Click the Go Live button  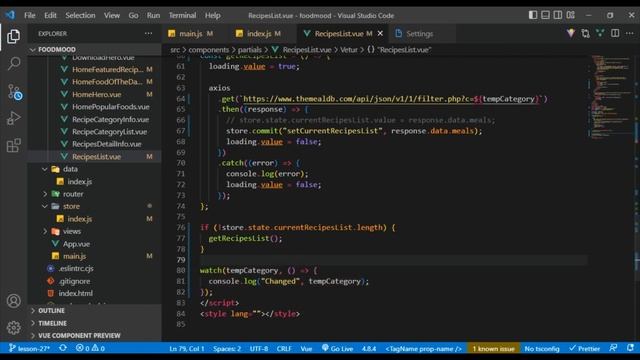(x=337, y=349)
